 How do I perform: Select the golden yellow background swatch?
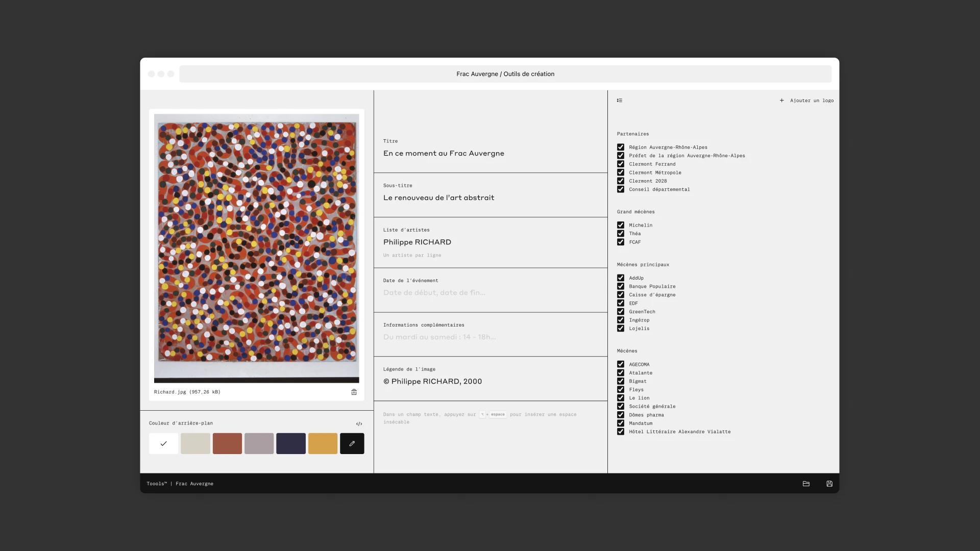(323, 443)
